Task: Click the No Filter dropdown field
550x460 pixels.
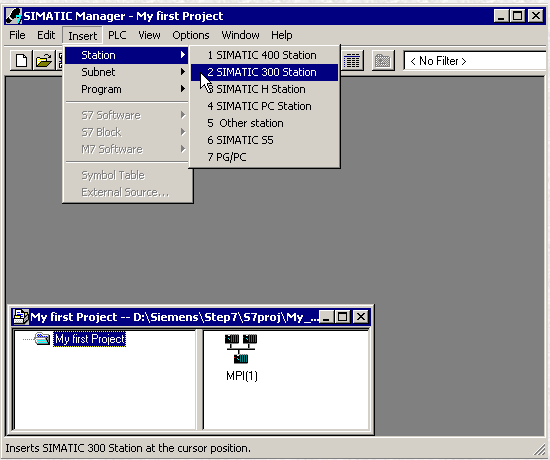Action: (475, 61)
